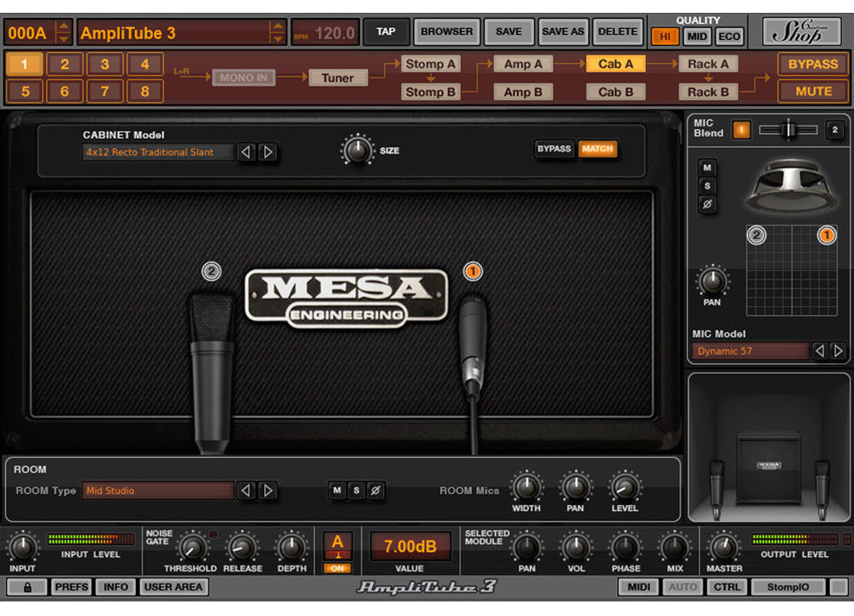This screenshot has height=616, width=854.
Task: Open the Cabinet Model dropdown field
Action: coord(158,152)
